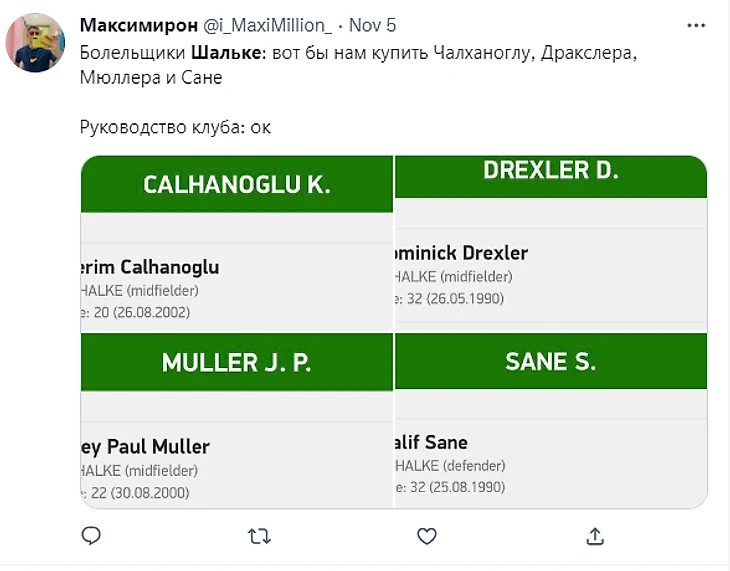Image resolution: width=730 pixels, height=571 pixels.
Task: Open the three-dot more options menu
Action: coord(696,25)
